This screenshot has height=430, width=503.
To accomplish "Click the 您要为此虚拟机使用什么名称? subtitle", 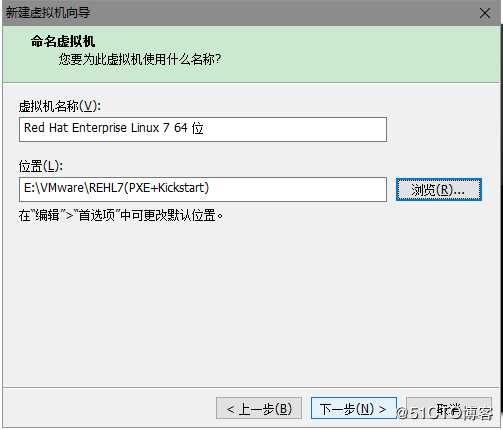I will [x=140, y=60].
